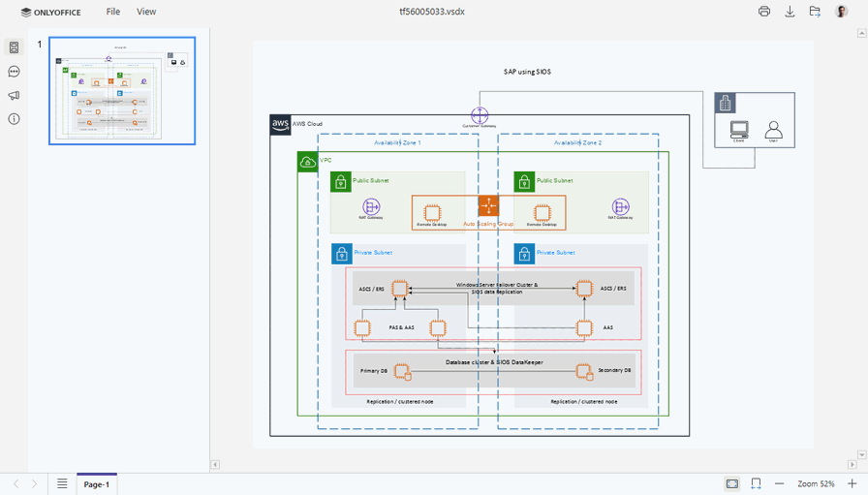Click the 'PAS & AAS' label
This screenshot has height=495, width=868.
(x=401, y=327)
